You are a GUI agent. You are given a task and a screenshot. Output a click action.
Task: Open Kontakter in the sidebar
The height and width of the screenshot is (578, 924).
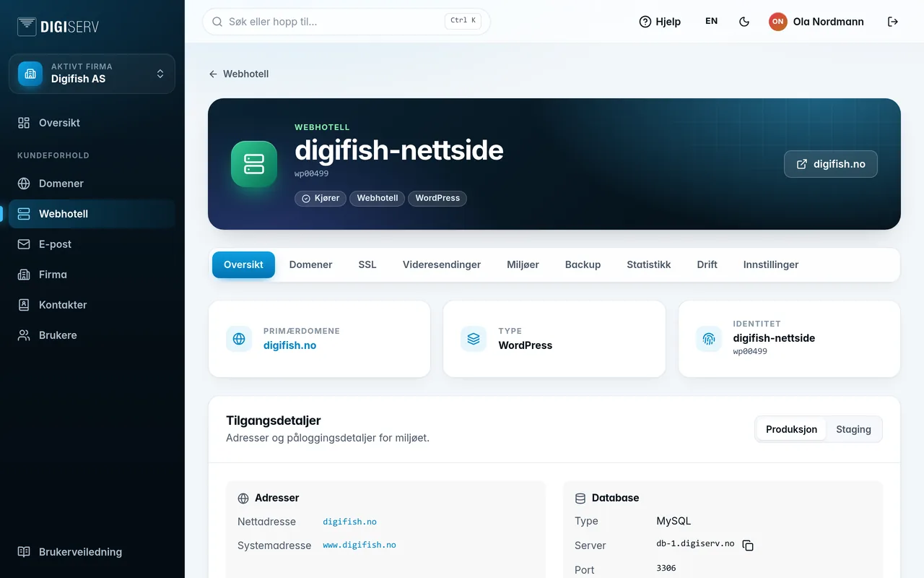92,305
